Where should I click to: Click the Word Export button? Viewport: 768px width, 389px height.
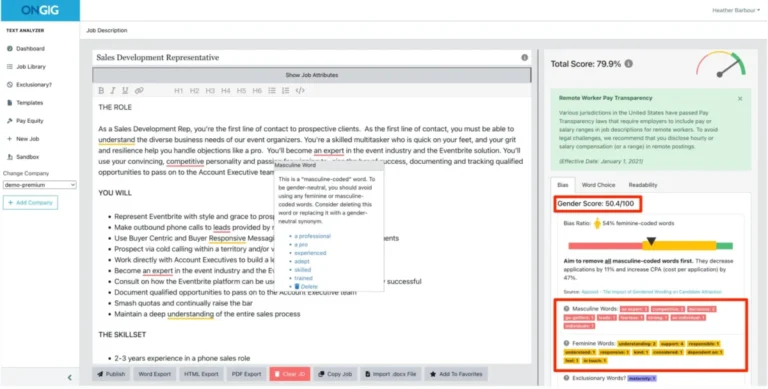point(154,374)
